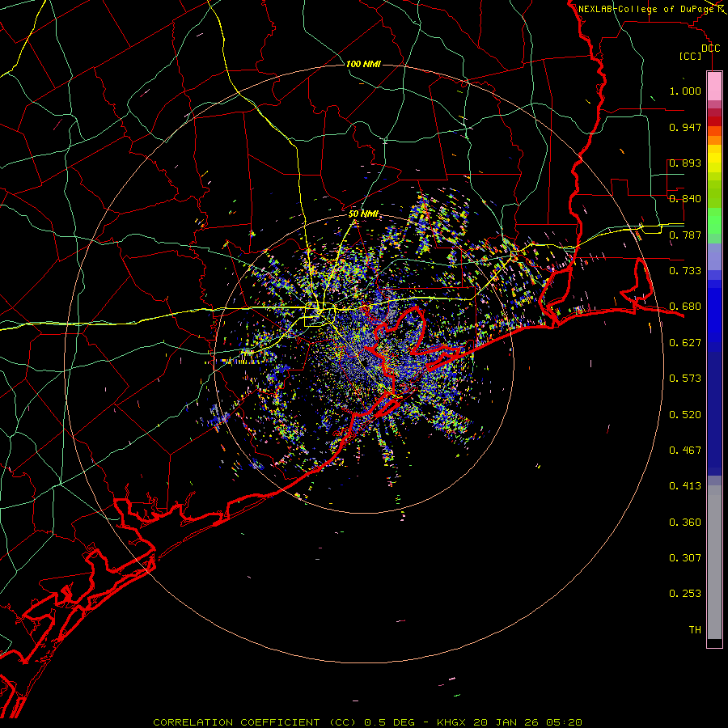Viewport: 728px width, 728px height.
Task: Click the 0.627 scale label
Action: 685,343
